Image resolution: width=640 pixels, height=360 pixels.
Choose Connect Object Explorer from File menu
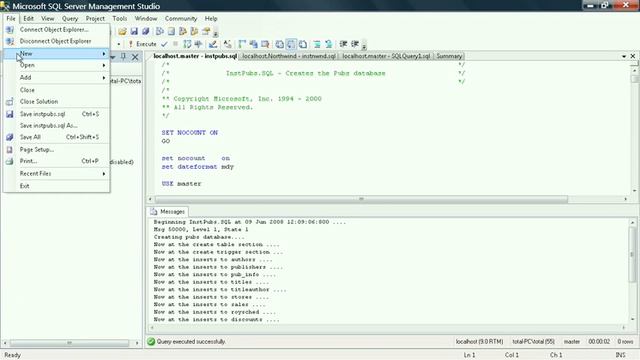point(57,29)
